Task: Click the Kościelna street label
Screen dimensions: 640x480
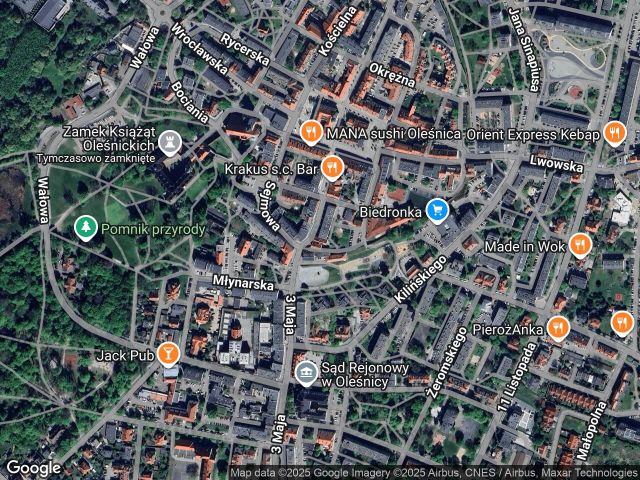Action: point(338,31)
